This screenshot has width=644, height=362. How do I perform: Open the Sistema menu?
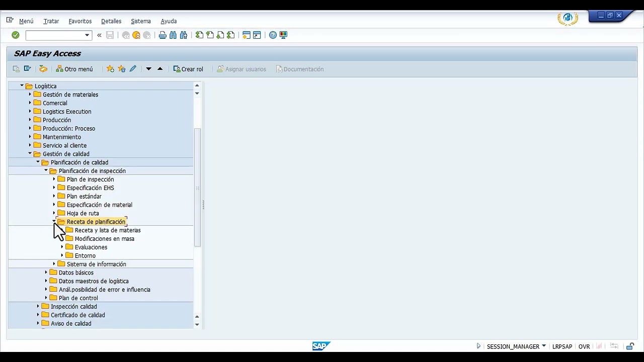coord(141,21)
